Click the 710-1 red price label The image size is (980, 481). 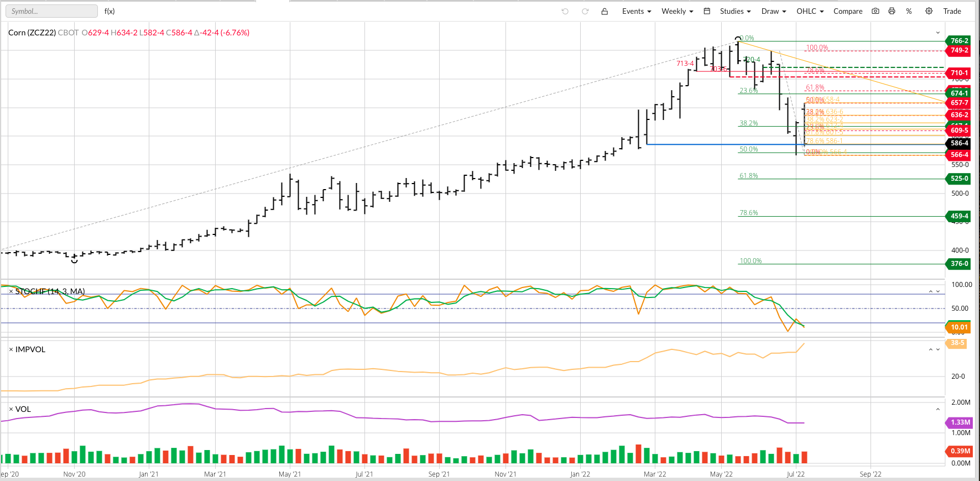click(x=959, y=73)
